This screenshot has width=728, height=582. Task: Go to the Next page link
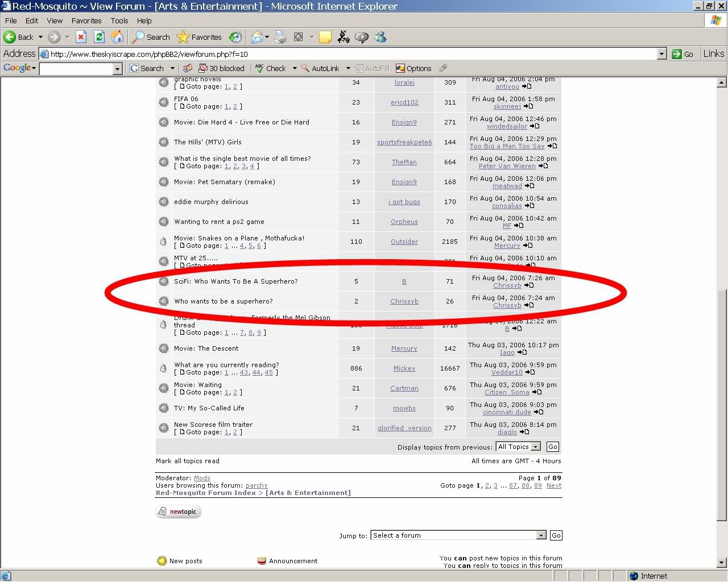click(553, 485)
